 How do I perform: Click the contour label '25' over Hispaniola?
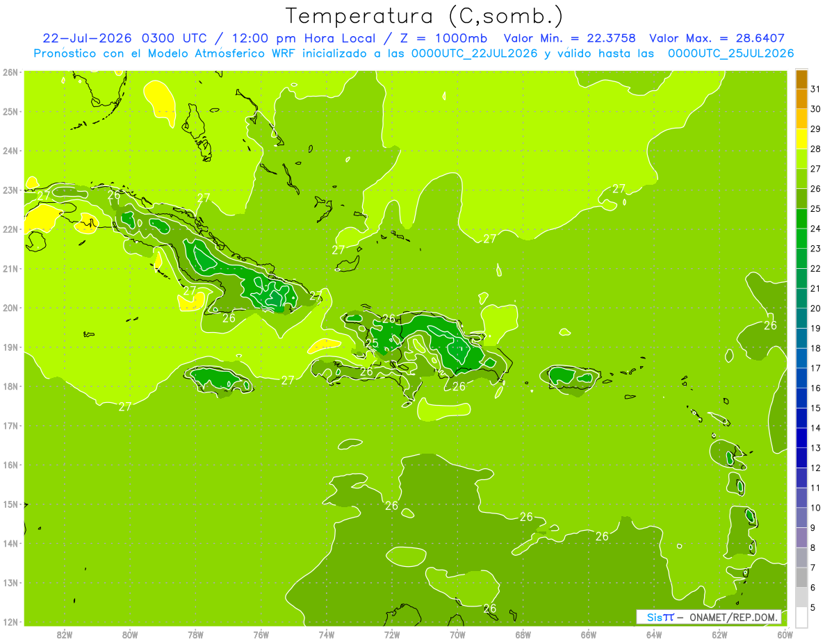click(x=372, y=343)
